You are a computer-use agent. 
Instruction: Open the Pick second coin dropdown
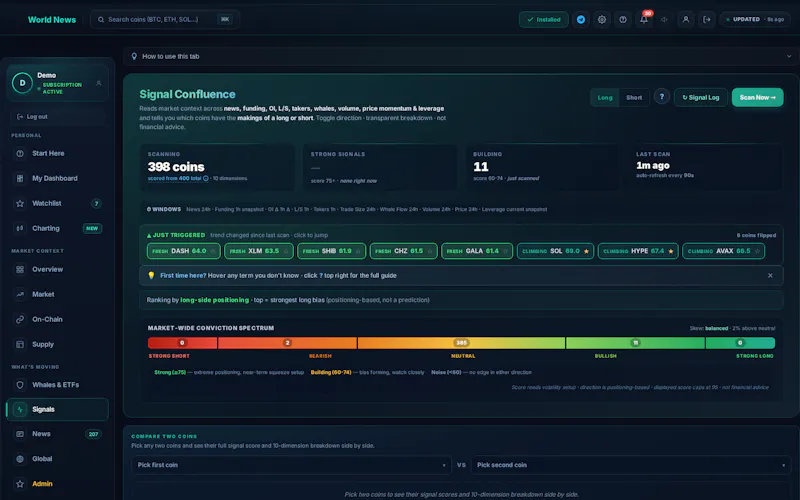click(x=631, y=465)
